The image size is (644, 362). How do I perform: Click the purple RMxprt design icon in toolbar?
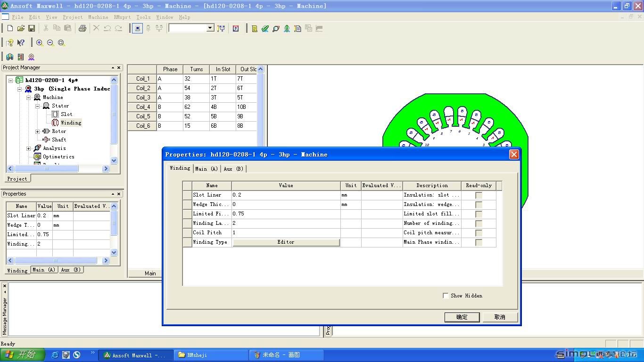point(31,57)
